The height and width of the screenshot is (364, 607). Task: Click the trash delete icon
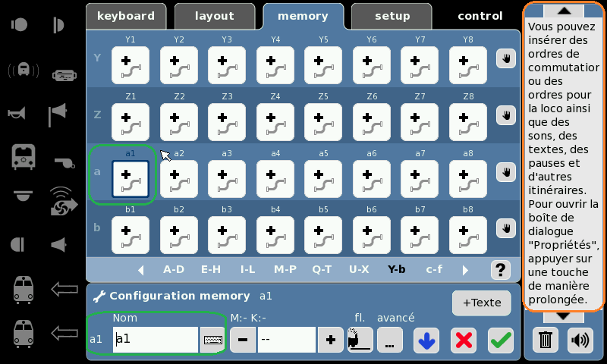[x=545, y=340]
